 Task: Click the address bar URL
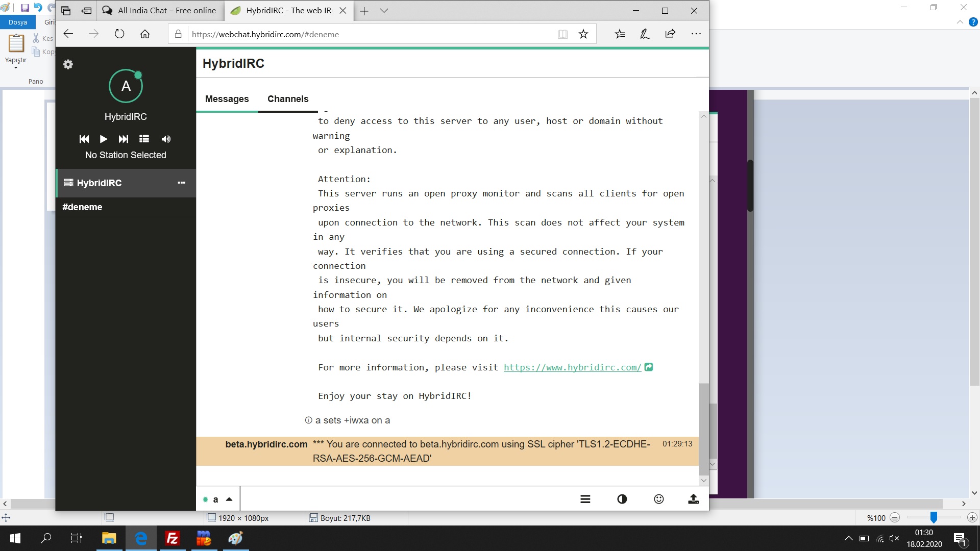coord(265,35)
